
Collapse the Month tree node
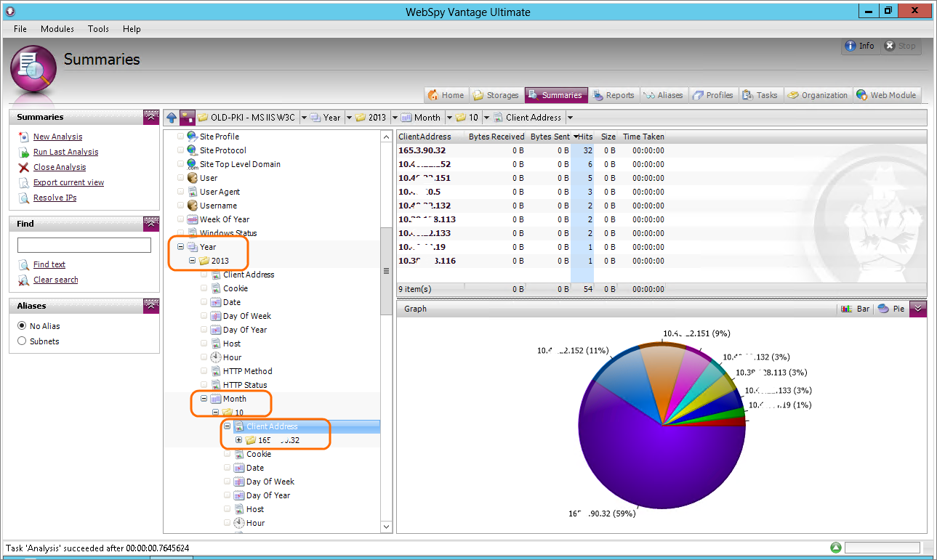point(204,399)
